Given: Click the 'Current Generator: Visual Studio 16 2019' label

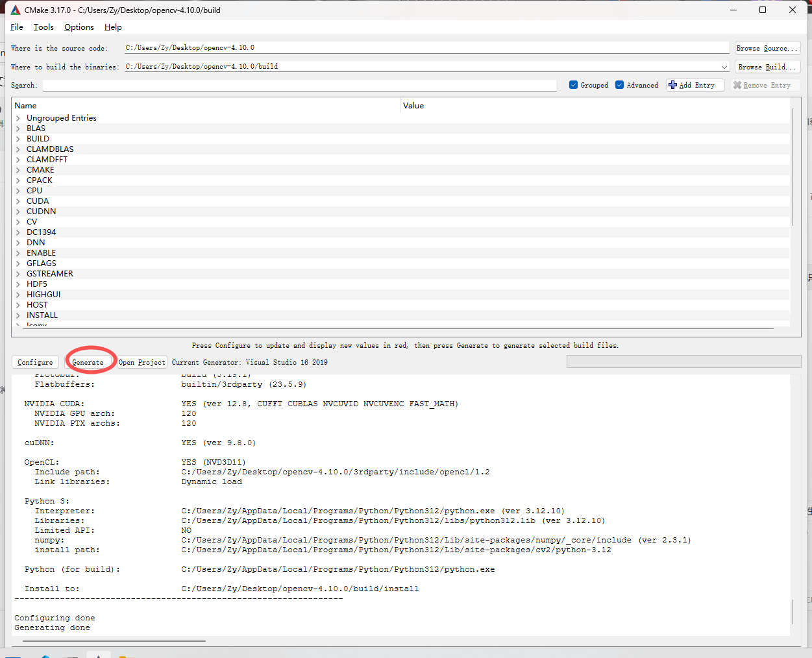Looking at the screenshot, I should click(x=250, y=362).
